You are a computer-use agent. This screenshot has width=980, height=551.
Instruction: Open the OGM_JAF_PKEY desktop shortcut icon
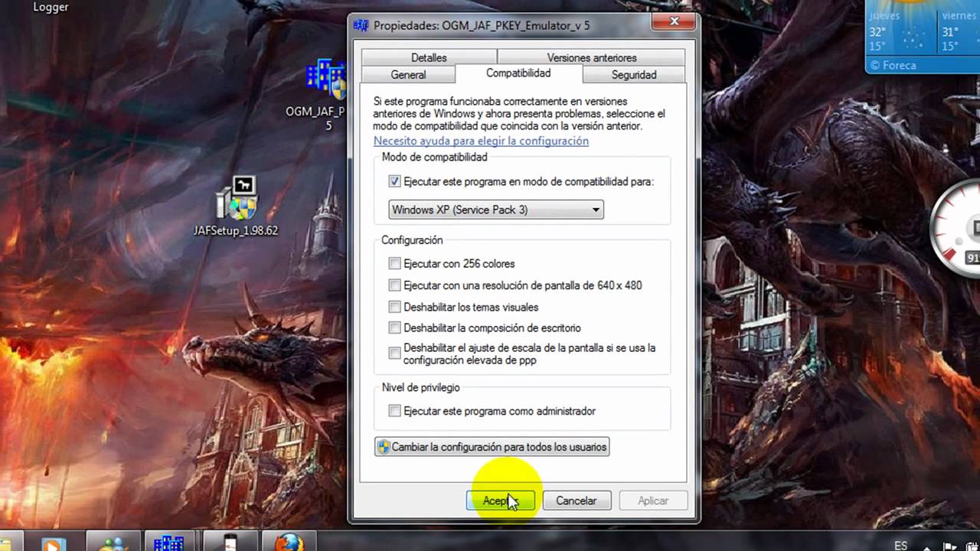tap(326, 80)
